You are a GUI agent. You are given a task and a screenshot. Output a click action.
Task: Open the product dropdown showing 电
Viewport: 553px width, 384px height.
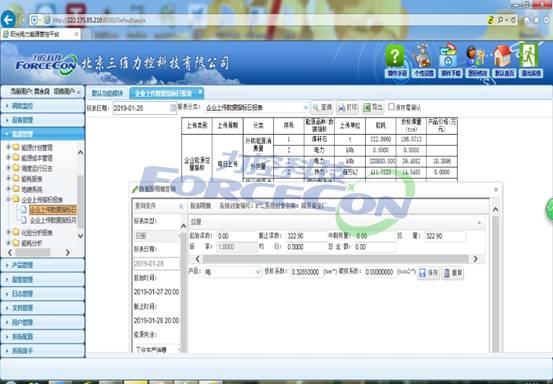[233, 272]
